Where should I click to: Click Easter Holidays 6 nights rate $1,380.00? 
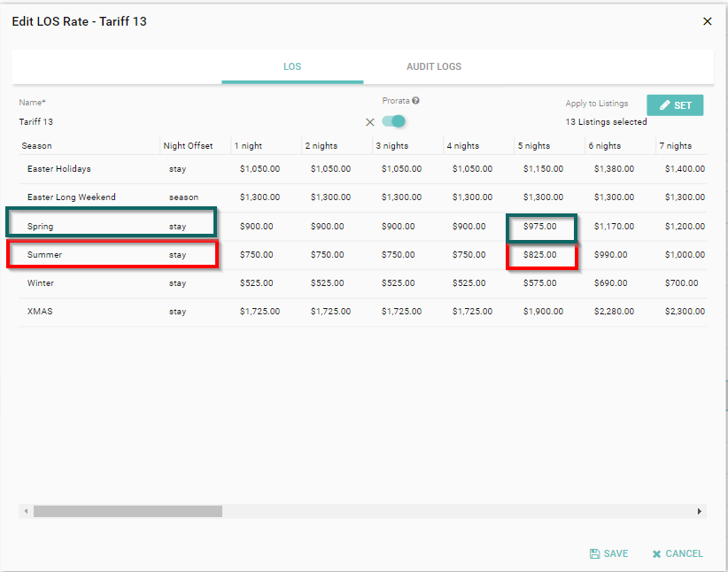614,169
